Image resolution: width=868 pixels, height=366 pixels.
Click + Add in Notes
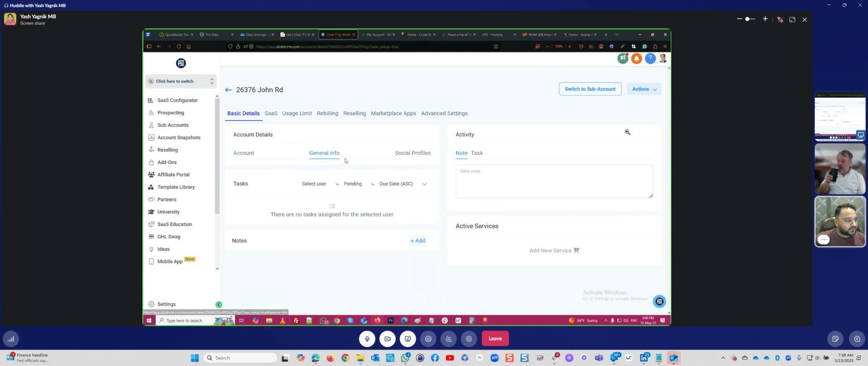(418, 241)
